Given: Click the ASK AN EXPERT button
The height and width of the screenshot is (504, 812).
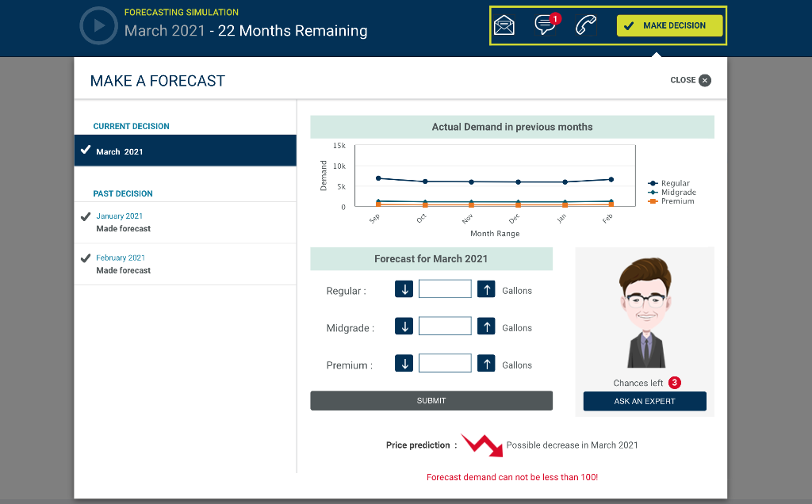Looking at the screenshot, I should pos(645,401).
